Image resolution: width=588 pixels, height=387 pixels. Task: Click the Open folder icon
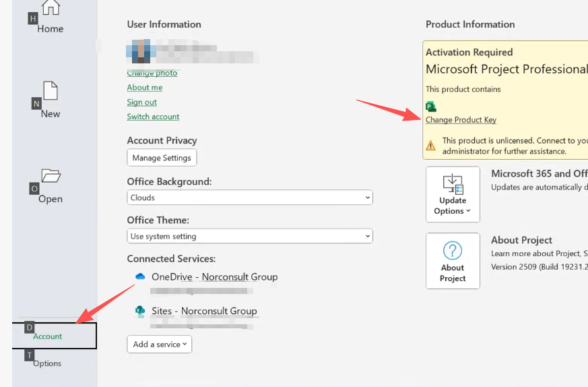[x=51, y=176]
